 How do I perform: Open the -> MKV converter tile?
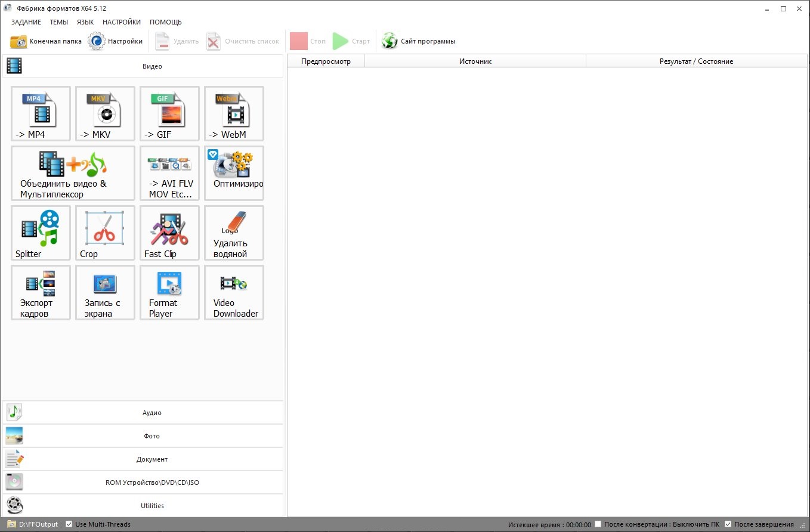105,113
